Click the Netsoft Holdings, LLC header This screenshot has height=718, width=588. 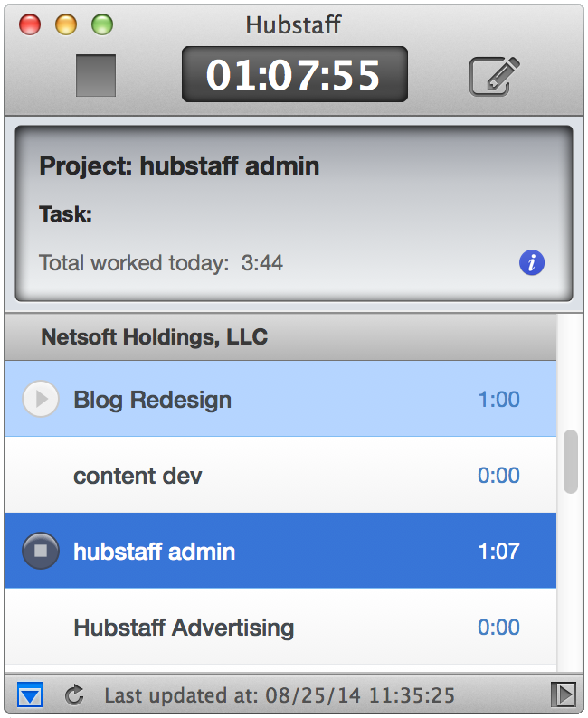(280, 337)
